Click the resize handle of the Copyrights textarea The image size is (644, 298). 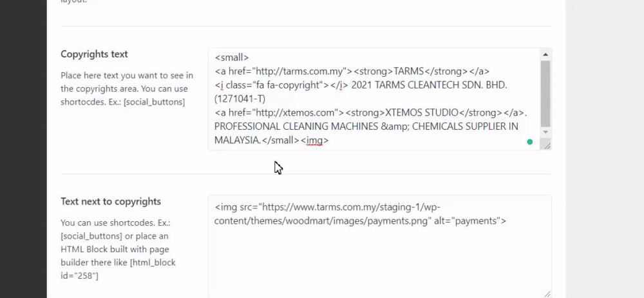coord(547,146)
